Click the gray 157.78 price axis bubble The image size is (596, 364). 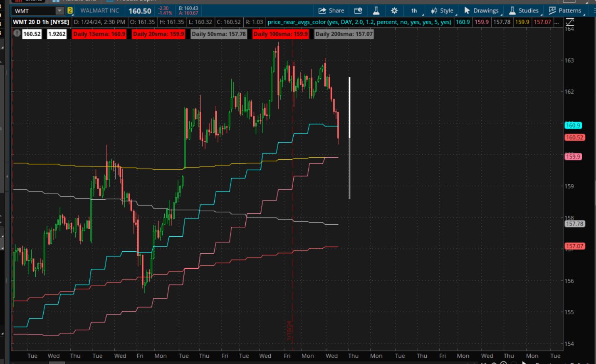(575, 224)
